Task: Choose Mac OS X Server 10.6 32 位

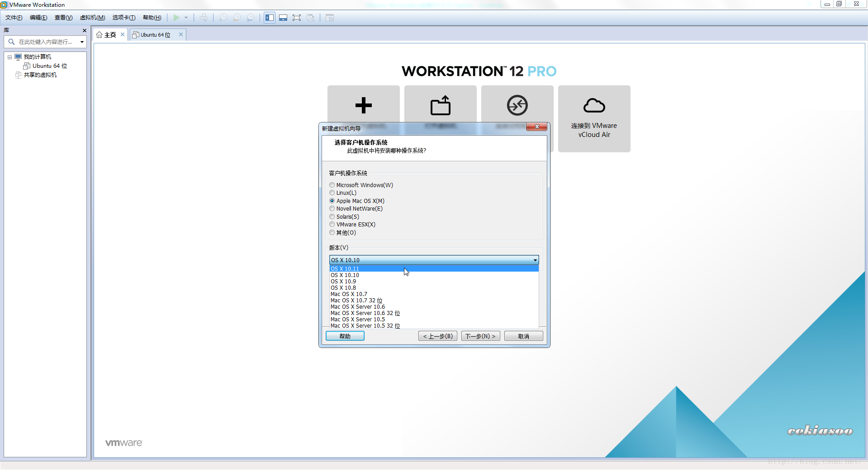Action: click(434, 313)
